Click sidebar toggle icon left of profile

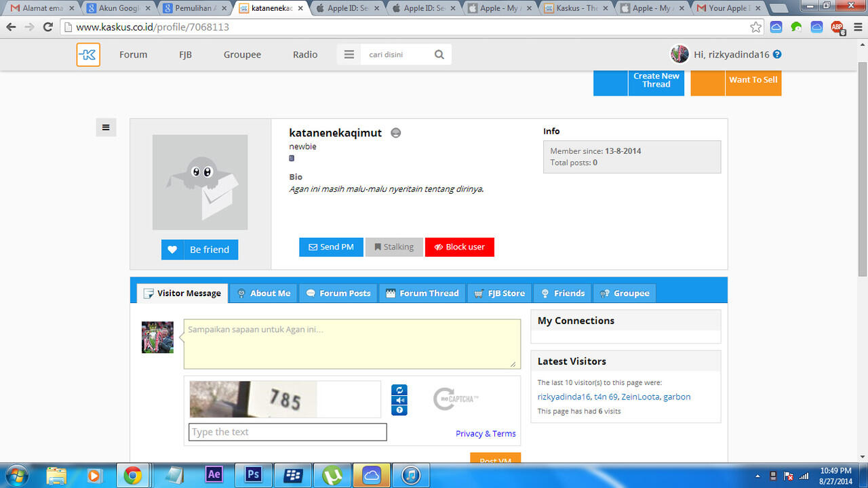pos(106,127)
